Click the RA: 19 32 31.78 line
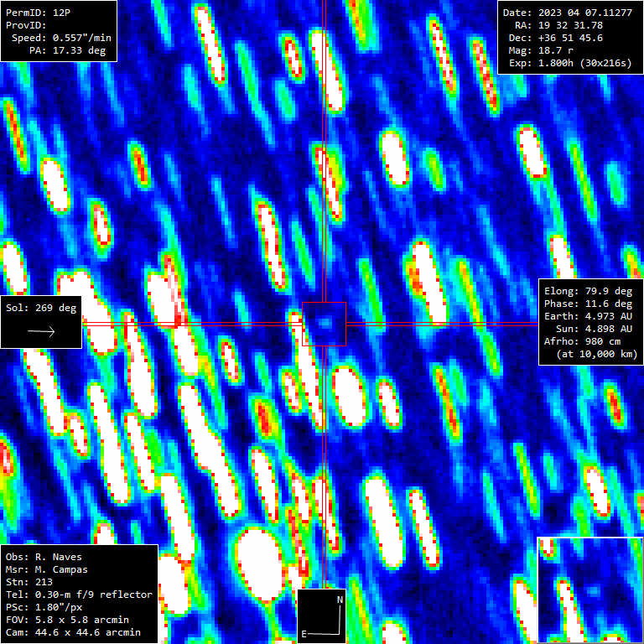 [559, 25]
